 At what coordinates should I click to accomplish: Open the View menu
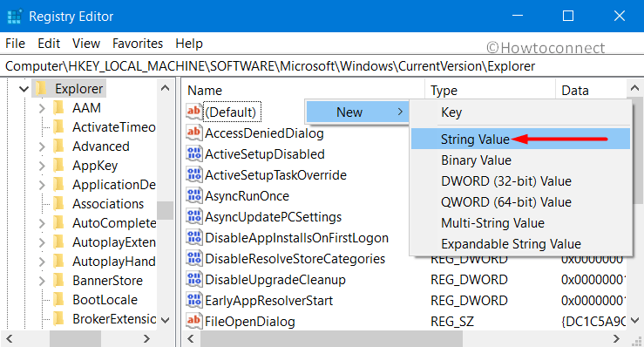pos(86,44)
